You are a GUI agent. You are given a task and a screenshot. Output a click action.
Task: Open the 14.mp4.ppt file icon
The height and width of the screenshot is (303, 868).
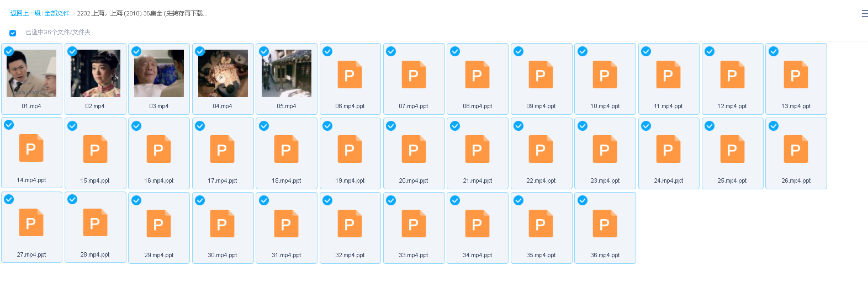coord(31,148)
